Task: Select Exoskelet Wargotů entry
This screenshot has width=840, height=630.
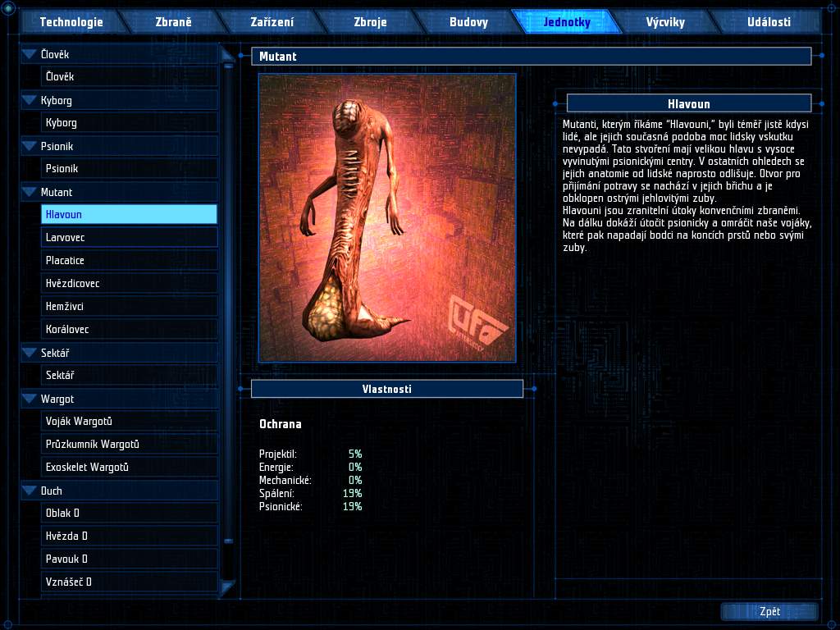Action: [129, 467]
